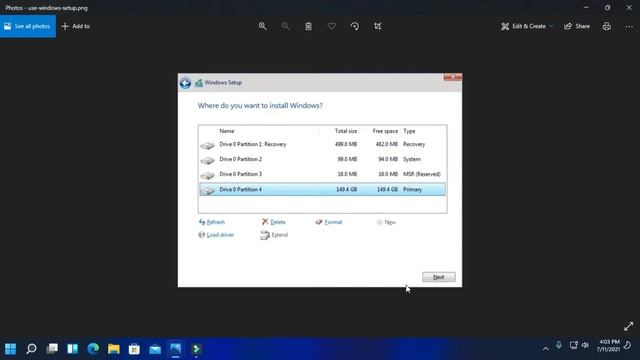Open Mail from the taskbar

(x=155, y=349)
